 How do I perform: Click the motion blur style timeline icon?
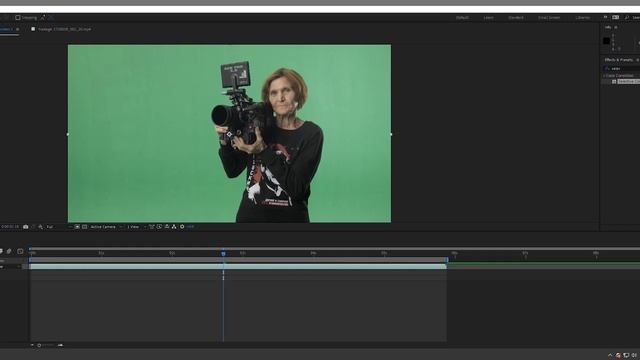[x=9, y=251]
